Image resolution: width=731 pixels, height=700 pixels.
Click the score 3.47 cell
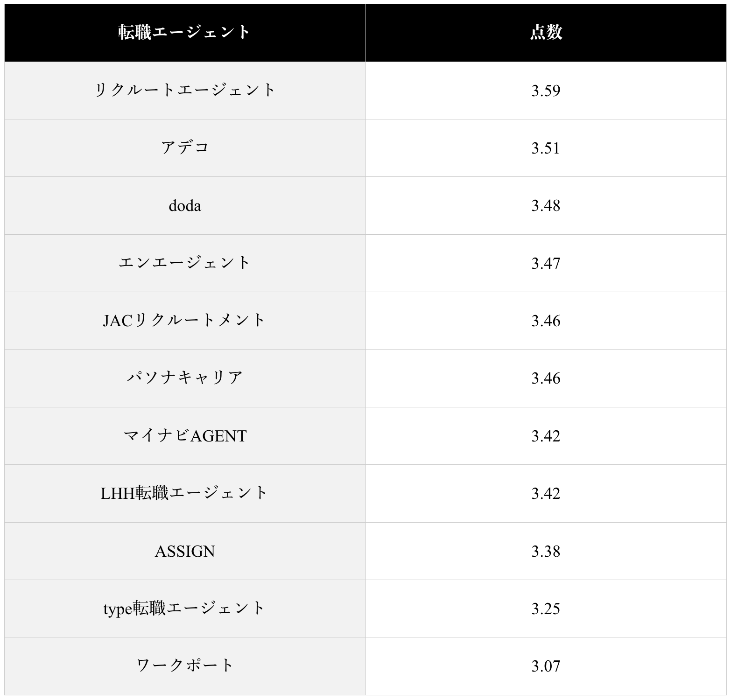[546, 263]
